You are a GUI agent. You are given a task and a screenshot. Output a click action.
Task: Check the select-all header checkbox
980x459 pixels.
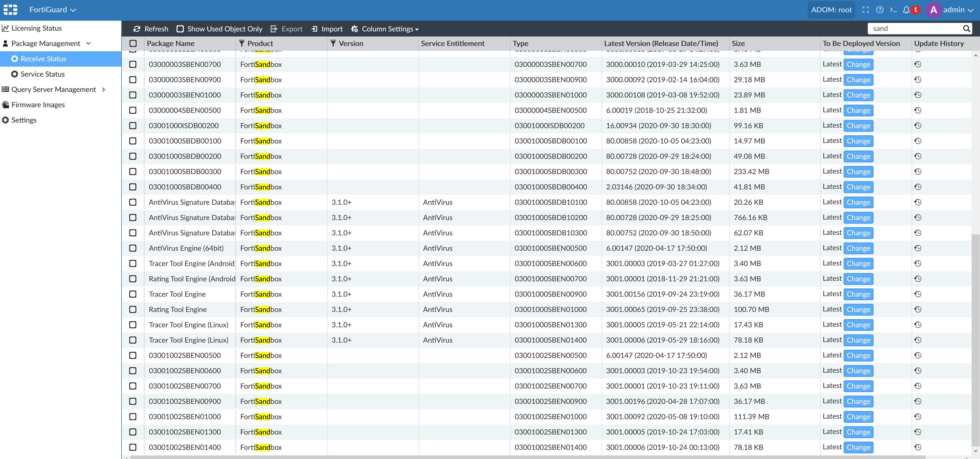tap(133, 43)
